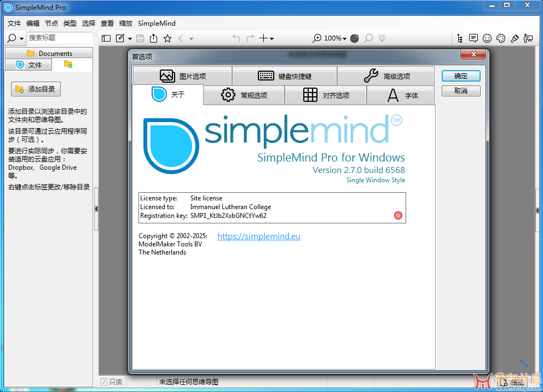
Task: Click the favorites star icon
Action: pos(167,38)
